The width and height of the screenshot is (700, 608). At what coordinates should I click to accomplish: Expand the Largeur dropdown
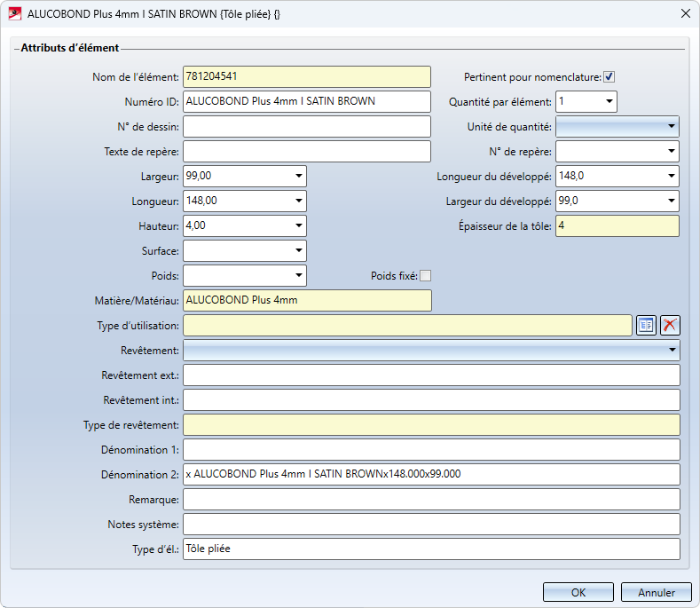(x=296, y=177)
